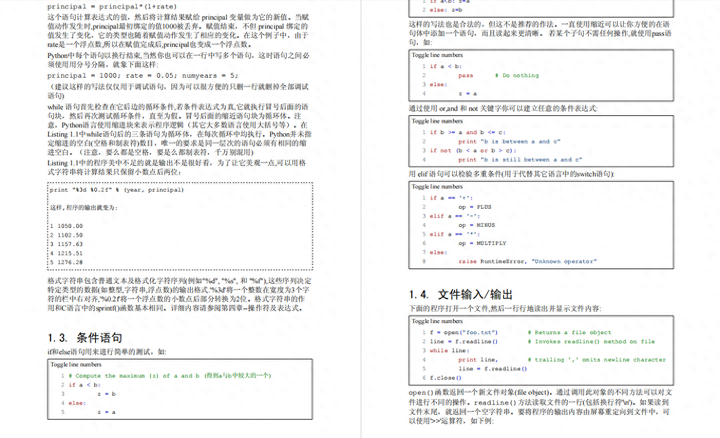Image resolution: width=720 pixels, height=438 pixels.
Task: Click the print "%3d %0.2f" statement
Action: click(117, 190)
